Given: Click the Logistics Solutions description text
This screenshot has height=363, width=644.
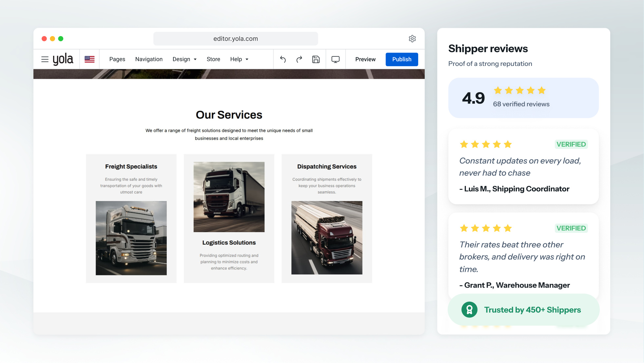Looking at the screenshot, I should [229, 262].
